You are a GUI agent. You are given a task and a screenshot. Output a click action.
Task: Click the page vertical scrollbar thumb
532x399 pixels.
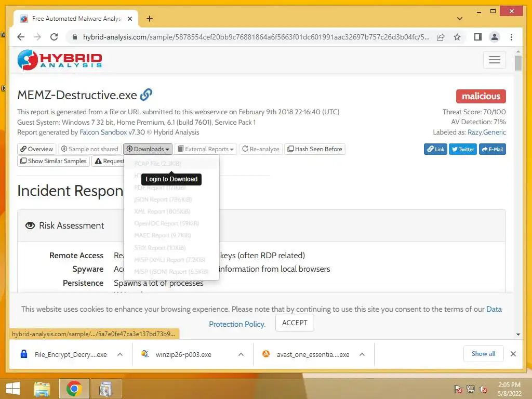click(x=518, y=63)
